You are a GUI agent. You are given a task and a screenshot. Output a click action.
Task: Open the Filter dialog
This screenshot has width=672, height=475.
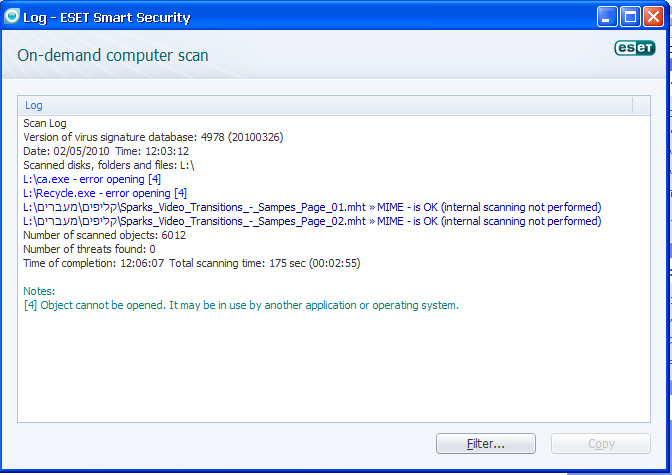click(x=486, y=443)
